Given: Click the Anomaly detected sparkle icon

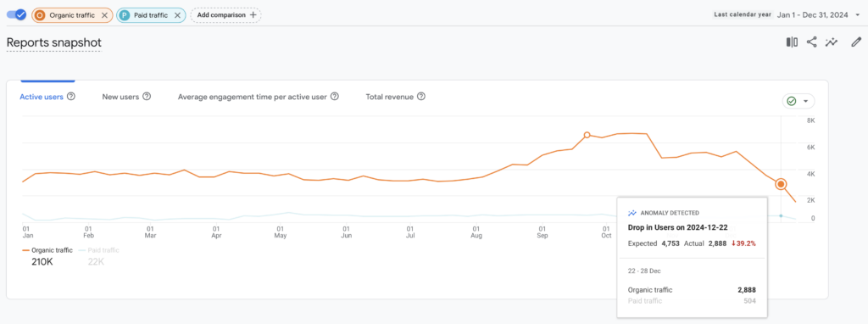Looking at the screenshot, I should pyautogui.click(x=632, y=213).
